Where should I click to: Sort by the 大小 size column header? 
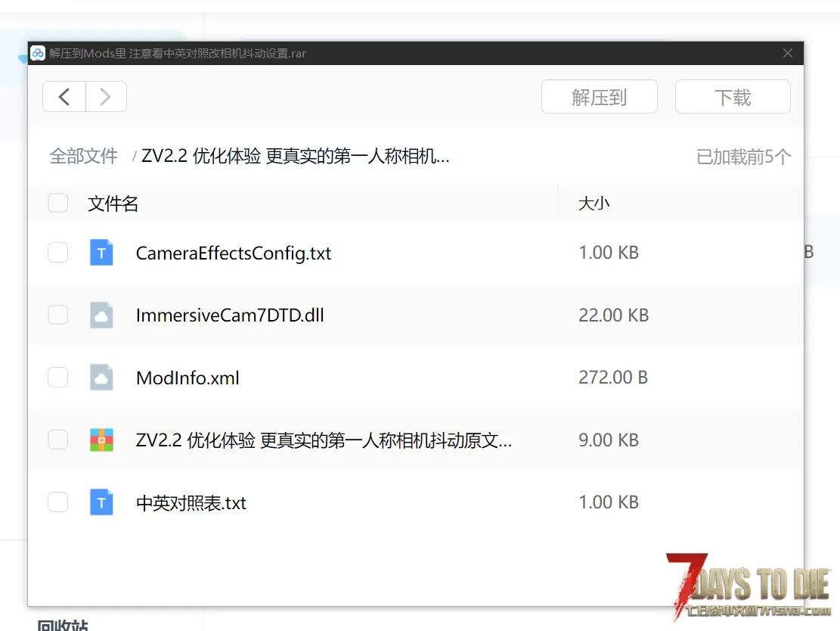594,204
